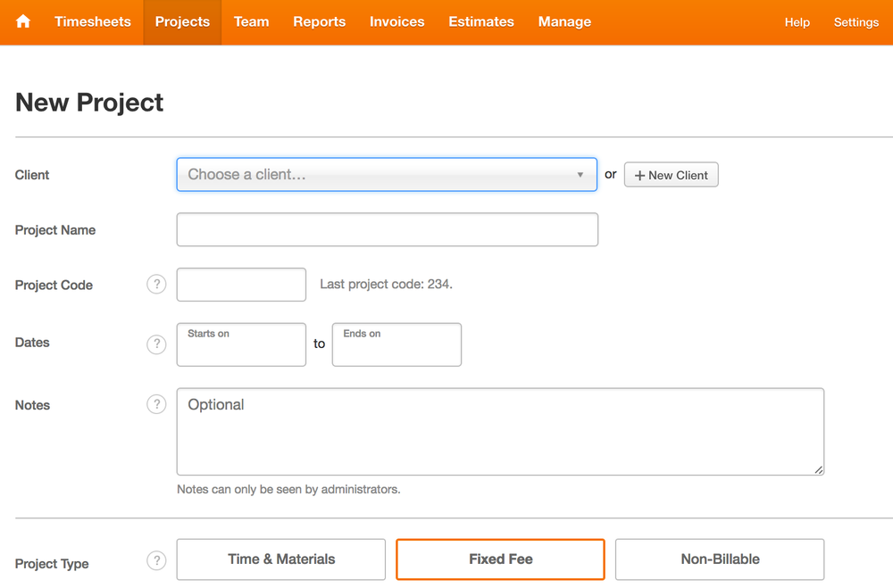This screenshot has width=893, height=588.
Task: Navigate to Invoices
Action: coord(397,21)
